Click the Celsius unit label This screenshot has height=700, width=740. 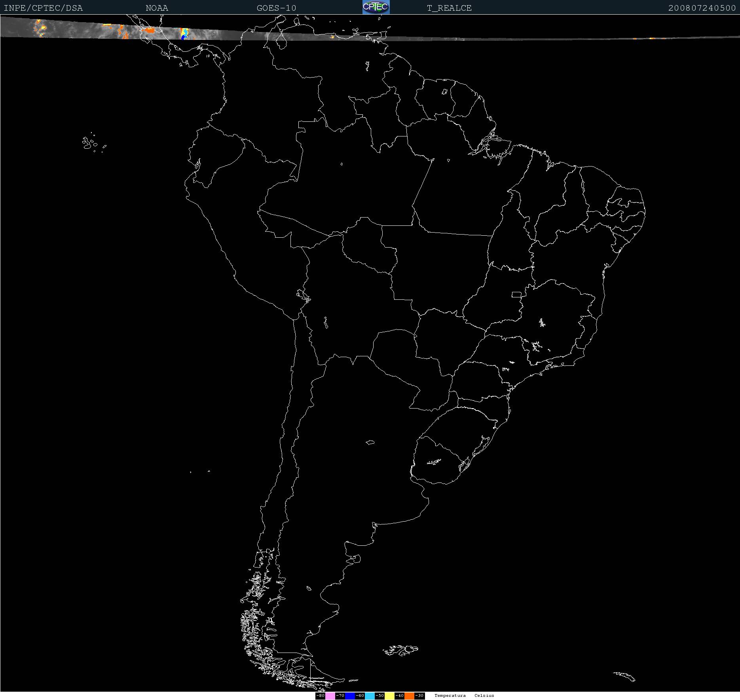coord(484,696)
